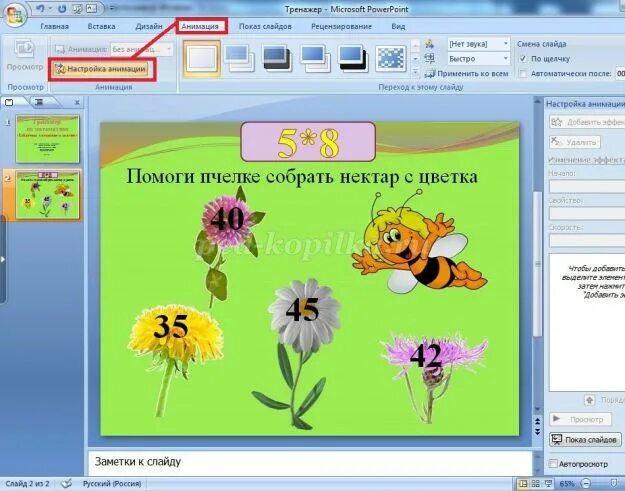This screenshot has height=491, width=625.
Task: Enable the Автоматически после checkbox
Action: [x=523, y=74]
